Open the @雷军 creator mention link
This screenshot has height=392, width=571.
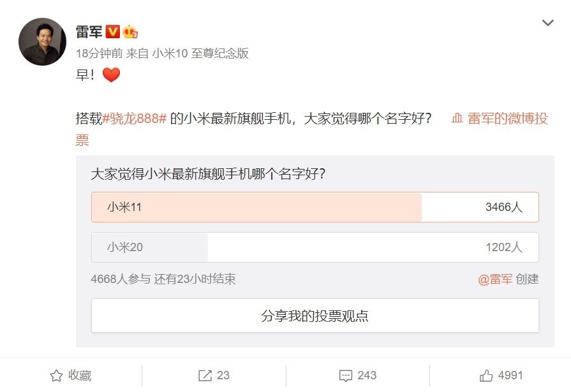pos(495,279)
